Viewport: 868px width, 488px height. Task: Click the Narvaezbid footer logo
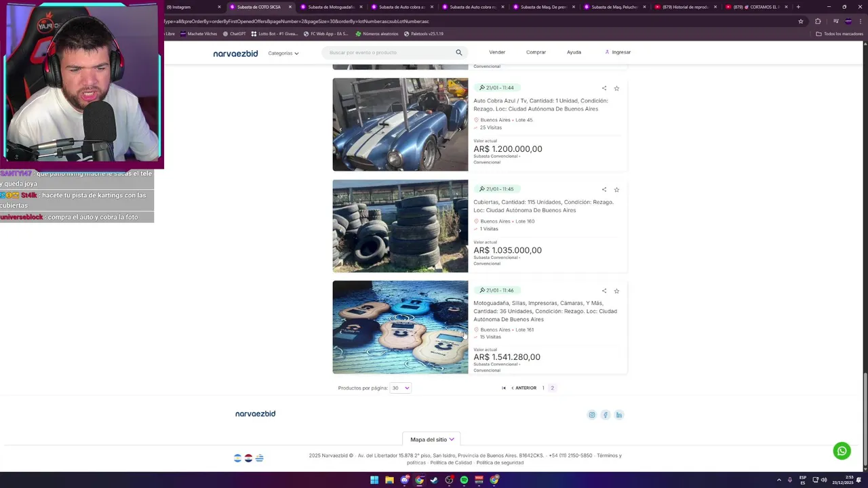pyautogui.click(x=255, y=414)
